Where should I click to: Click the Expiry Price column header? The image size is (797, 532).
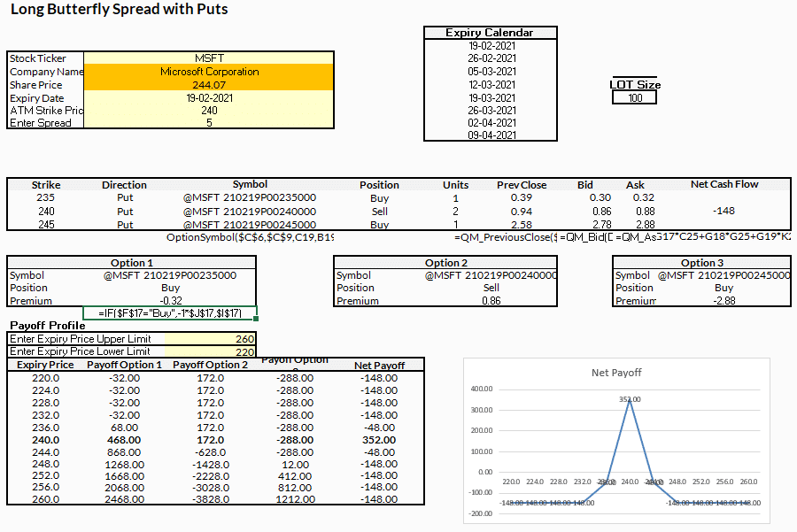pos(45,365)
